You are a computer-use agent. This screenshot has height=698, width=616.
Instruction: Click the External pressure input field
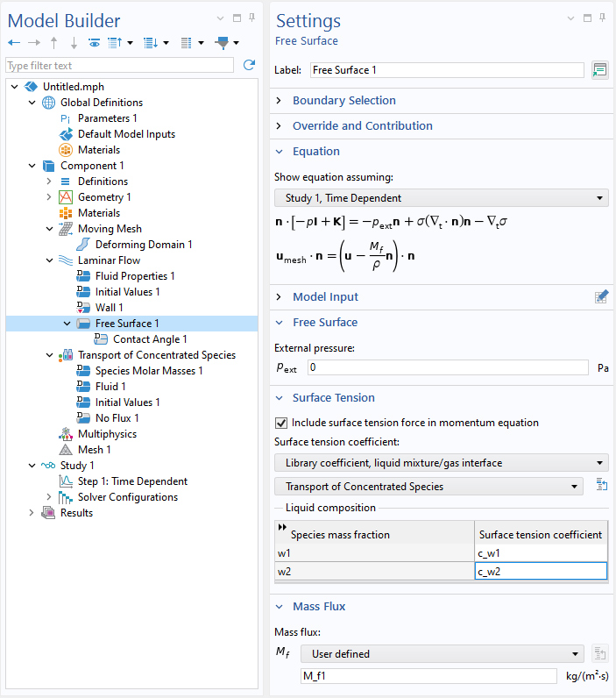coord(446,367)
